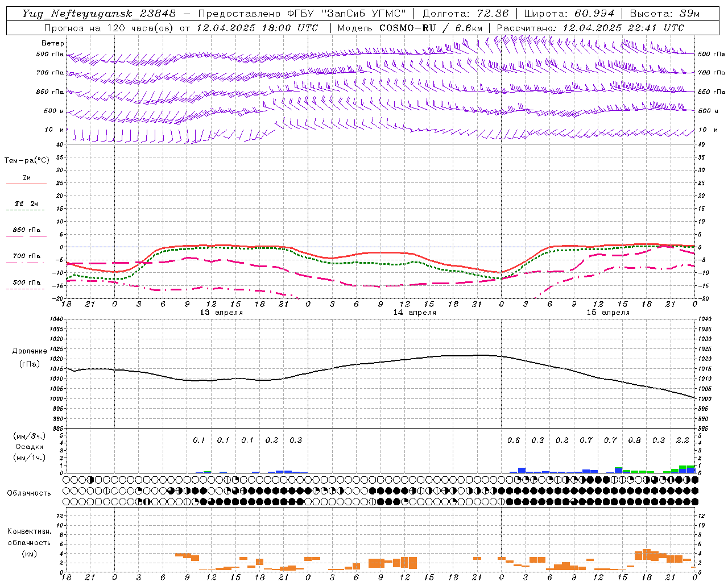Click the 13 апреля date label

click(x=221, y=313)
